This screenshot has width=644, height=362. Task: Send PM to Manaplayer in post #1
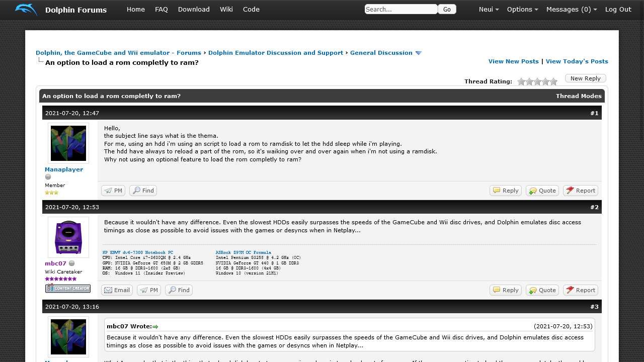click(x=113, y=191)
